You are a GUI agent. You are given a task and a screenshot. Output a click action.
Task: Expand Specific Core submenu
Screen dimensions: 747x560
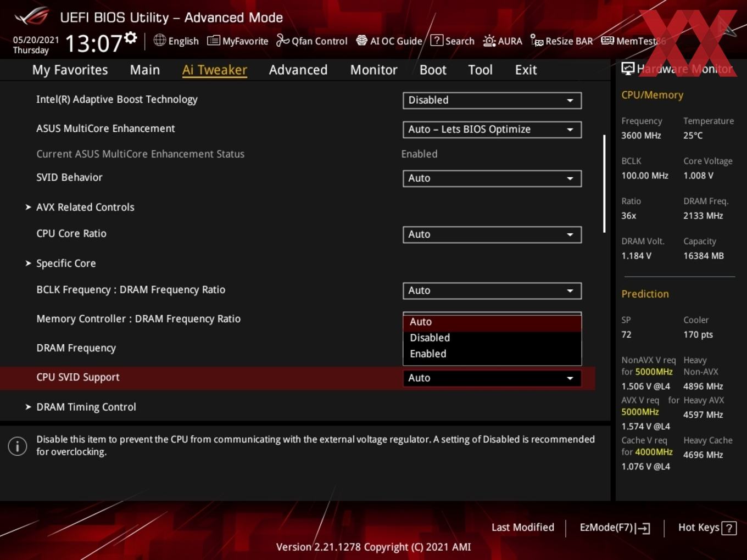[66, 264]
